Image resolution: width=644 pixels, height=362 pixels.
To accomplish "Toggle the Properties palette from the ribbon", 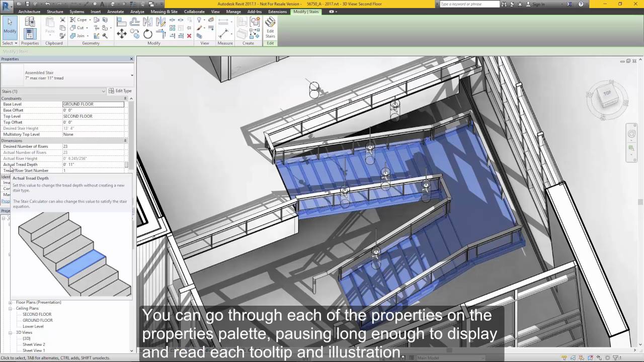I will point(29,33).
